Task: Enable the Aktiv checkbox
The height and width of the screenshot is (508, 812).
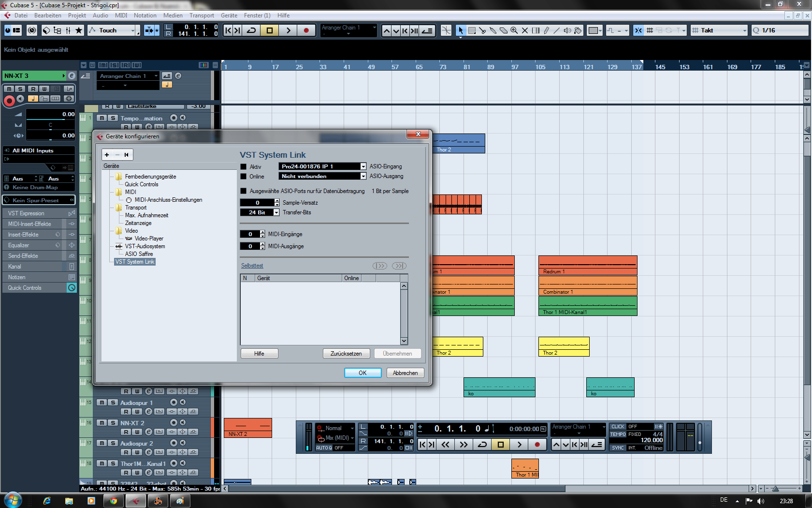Action: tap(244, 167)
